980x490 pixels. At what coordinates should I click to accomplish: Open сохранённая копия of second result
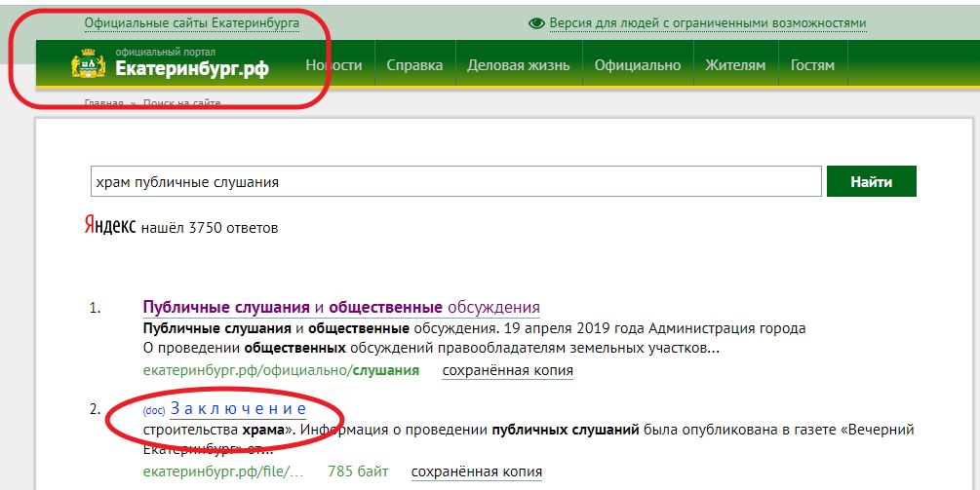coord(476,471)
